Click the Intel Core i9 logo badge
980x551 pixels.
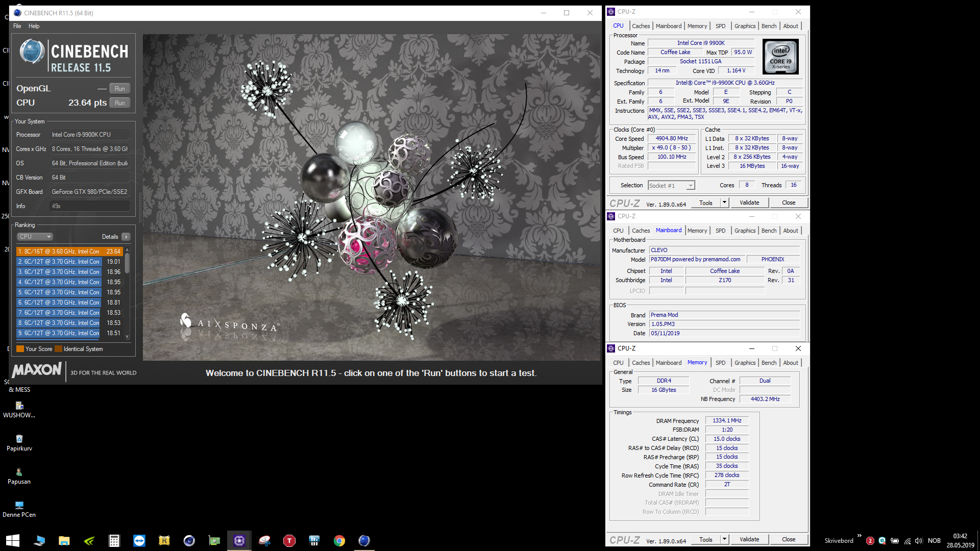(x=780, y=57)
